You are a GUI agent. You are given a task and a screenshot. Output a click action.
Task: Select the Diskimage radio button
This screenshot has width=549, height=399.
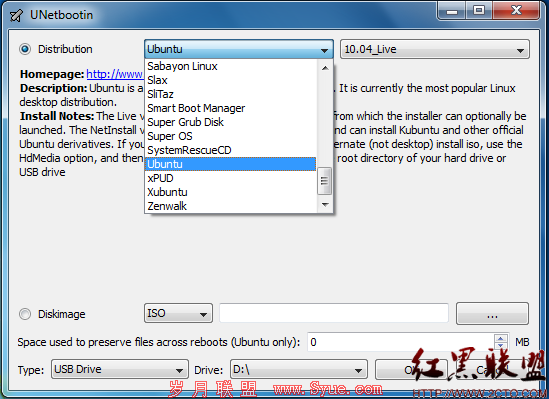pyautogui.click(x=25, y=314)
